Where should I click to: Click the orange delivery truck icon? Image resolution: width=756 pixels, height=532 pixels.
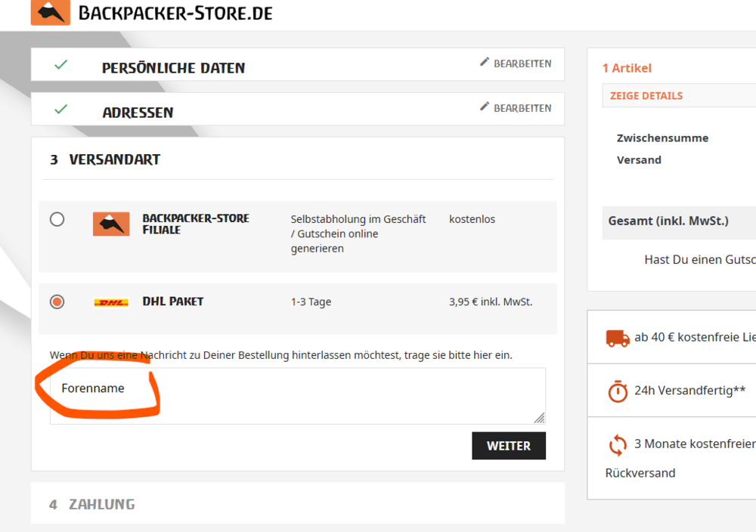click(618, 338)
